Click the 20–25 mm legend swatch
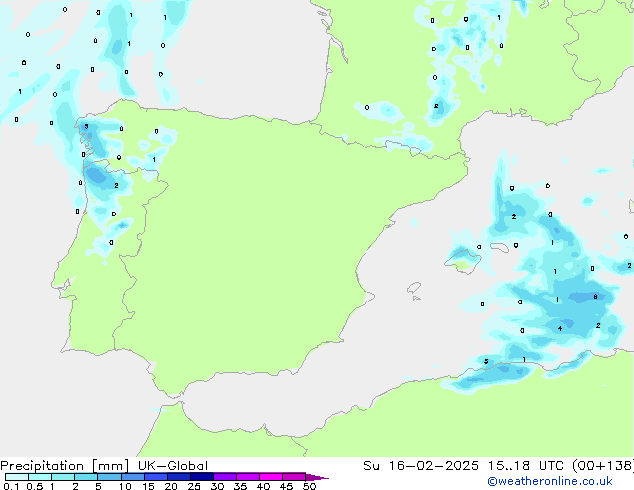634x490 pixels. coord(179,477)
